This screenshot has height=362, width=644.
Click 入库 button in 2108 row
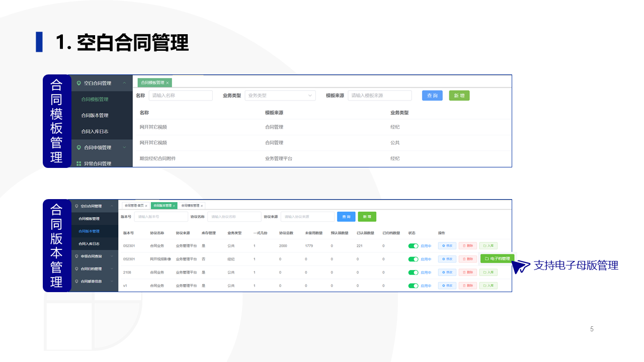[x=488, y=273]
